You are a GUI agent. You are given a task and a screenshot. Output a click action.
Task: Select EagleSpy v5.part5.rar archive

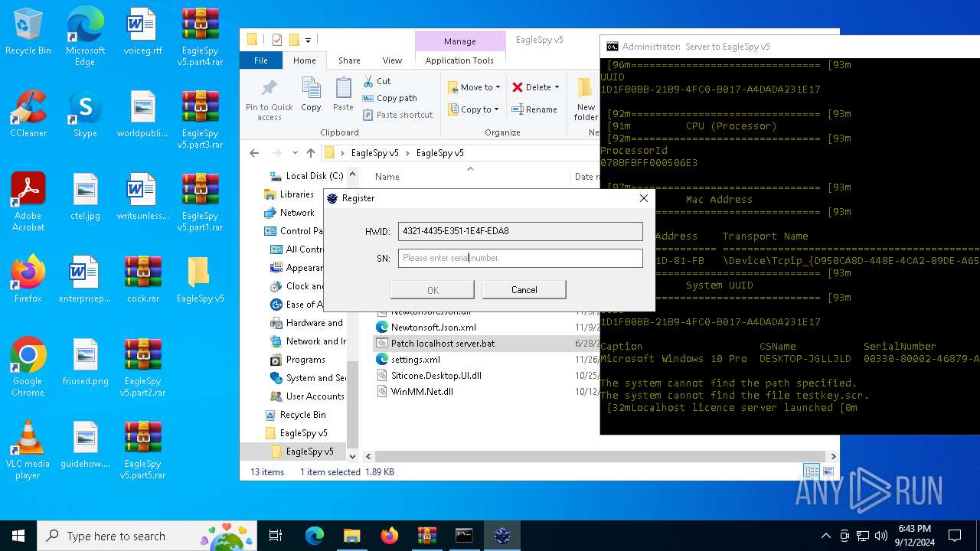142,449
